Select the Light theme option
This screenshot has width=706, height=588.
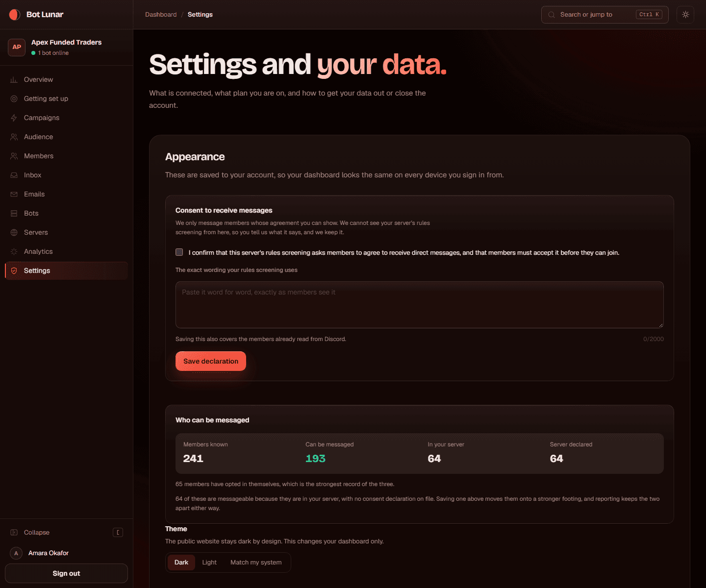209,563
